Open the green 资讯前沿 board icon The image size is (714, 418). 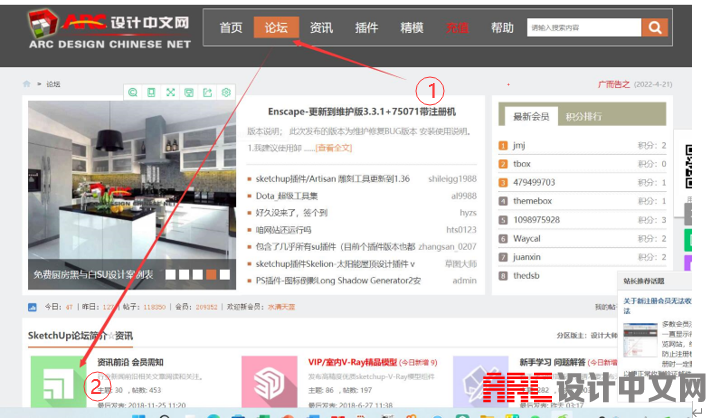tap(58, 382)
